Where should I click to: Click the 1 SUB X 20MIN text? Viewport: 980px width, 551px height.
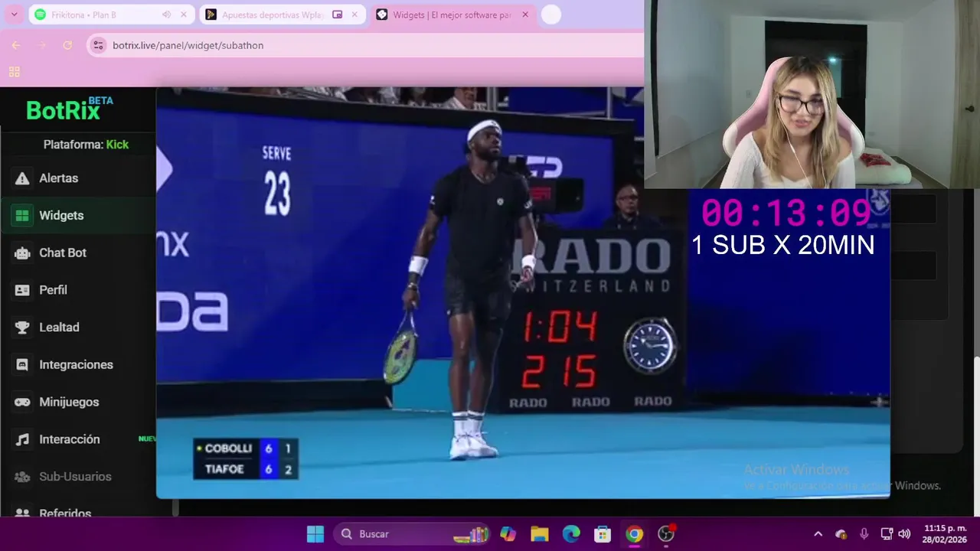(x=782, y=245)
